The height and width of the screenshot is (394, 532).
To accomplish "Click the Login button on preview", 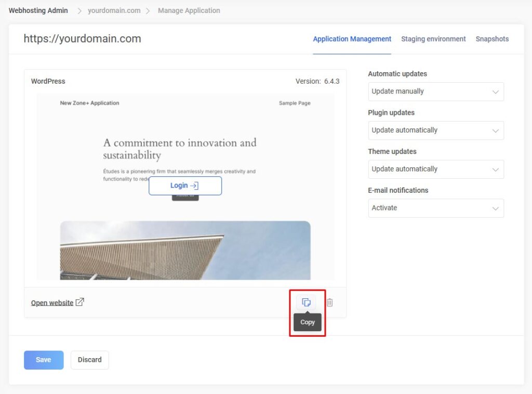I will (185, 186).
